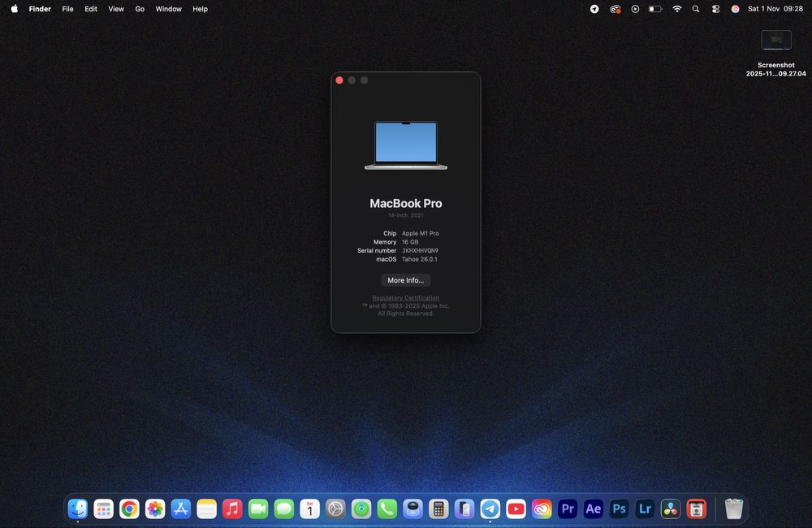Open Control Center from the menu bar
812x528 pixels.
click(x=715, y=9)
